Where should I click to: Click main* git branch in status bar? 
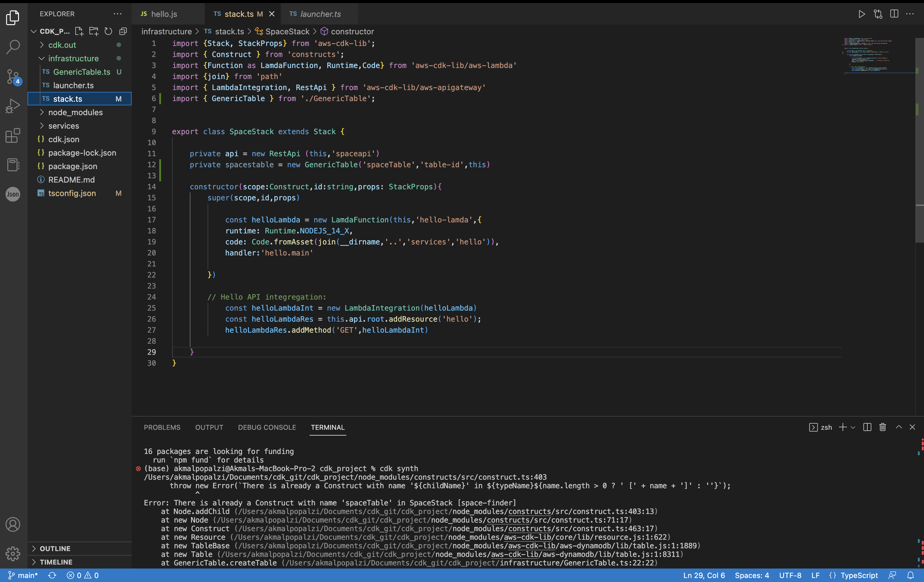(x=23, y=575)
